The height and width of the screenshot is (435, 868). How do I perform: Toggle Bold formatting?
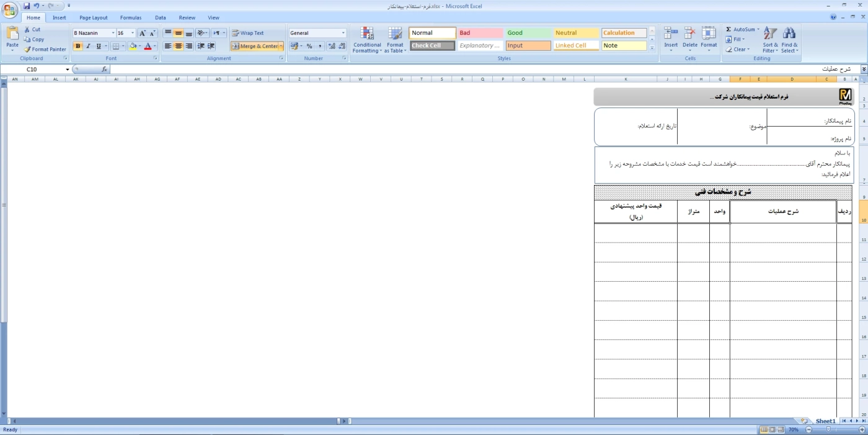click(77, 46)
